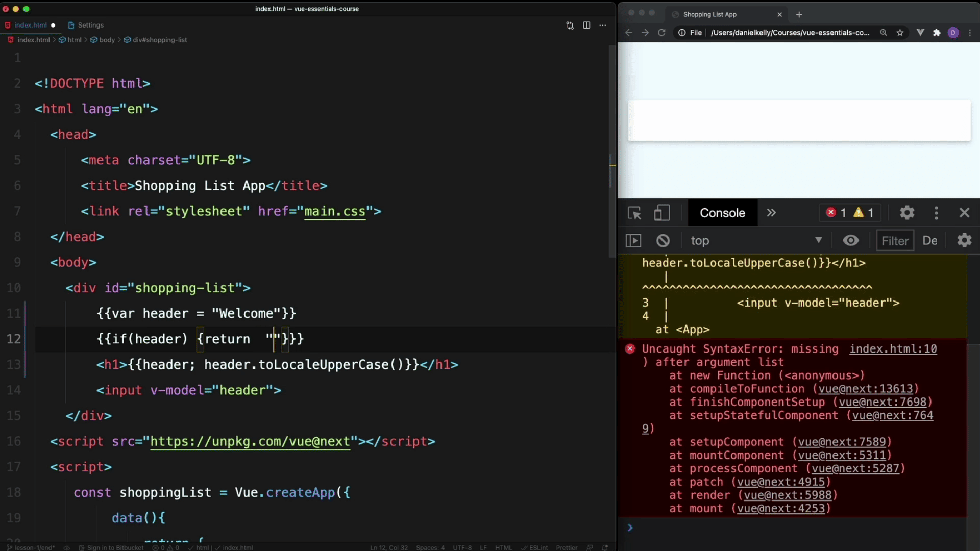Click the empty header input on the page
The height and width of the screenshot is (551, 980).
click(799, 120)
